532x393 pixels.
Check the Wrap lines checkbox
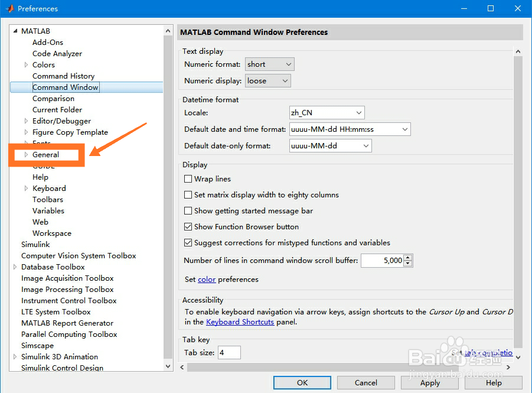pos(188,178)
